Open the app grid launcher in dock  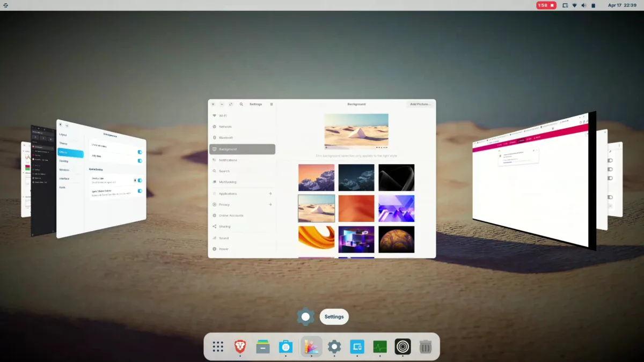click(x=218, y=347)
